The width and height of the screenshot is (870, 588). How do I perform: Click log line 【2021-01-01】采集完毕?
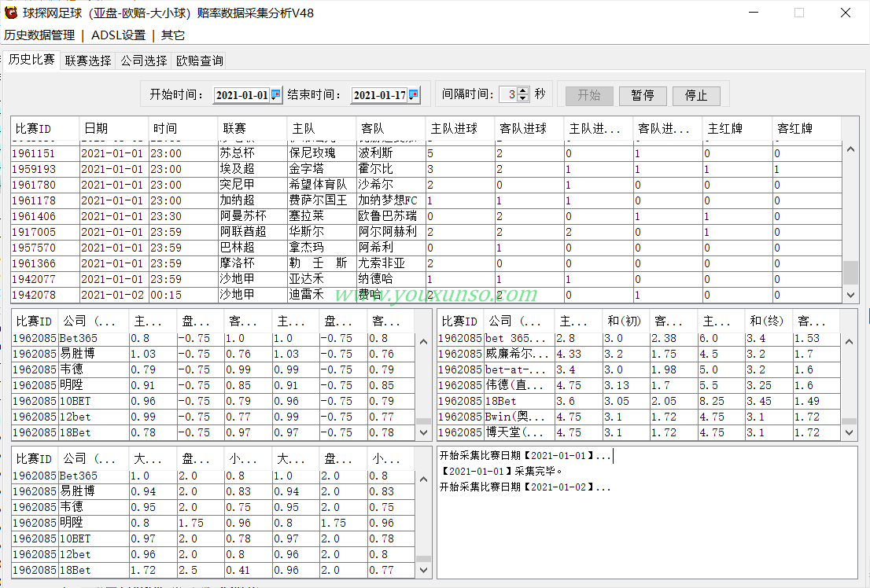click(x=502, y=472)
